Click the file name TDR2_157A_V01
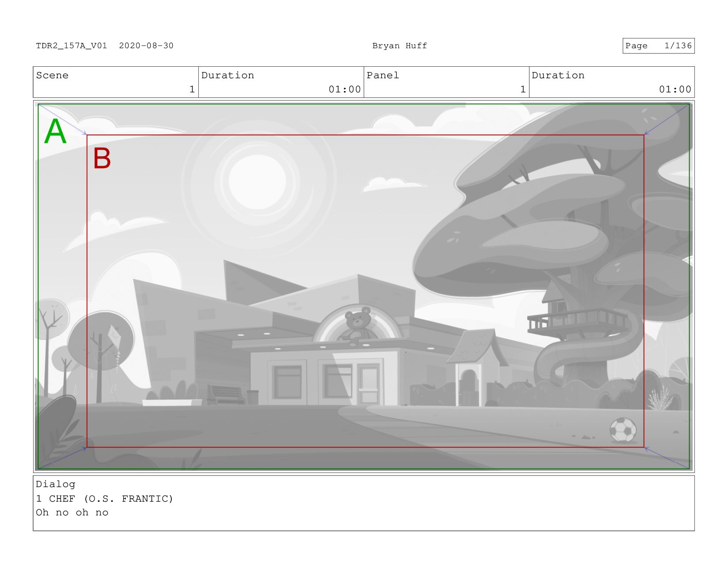The height and width of the screenshot is (564, 728). coord(72,46)
